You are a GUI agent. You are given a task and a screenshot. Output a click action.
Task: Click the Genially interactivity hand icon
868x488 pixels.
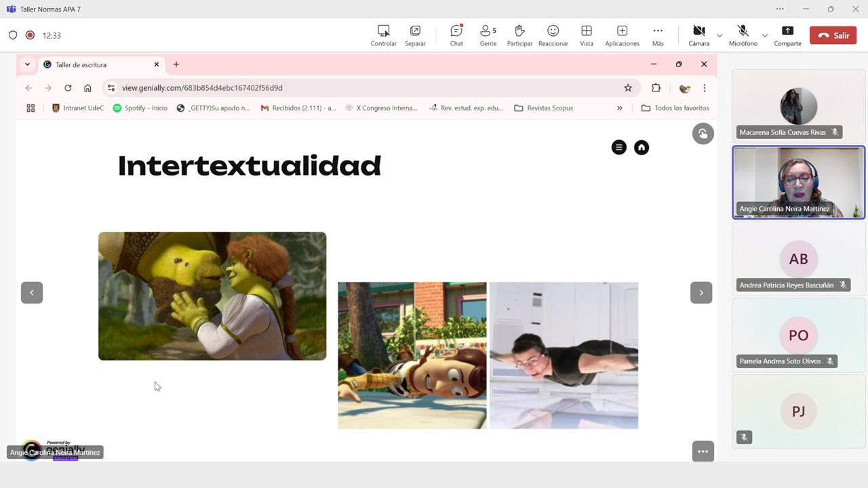[x=703, y=134]
